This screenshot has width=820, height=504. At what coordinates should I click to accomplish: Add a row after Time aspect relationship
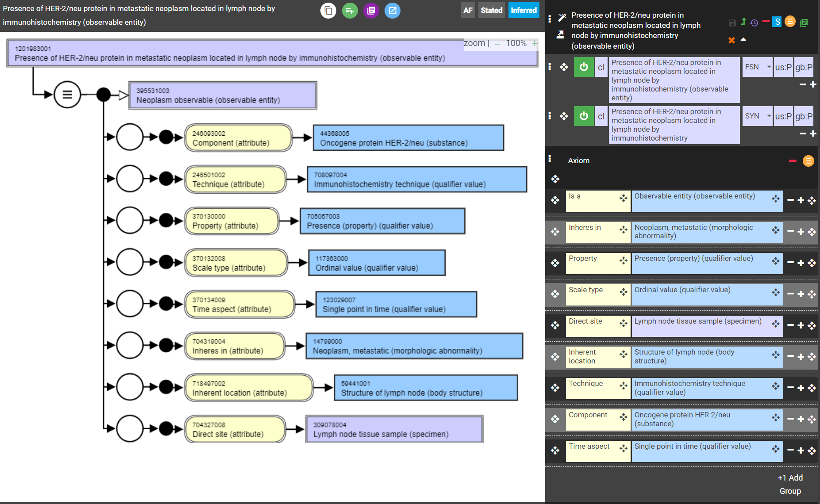click(801, 451)
